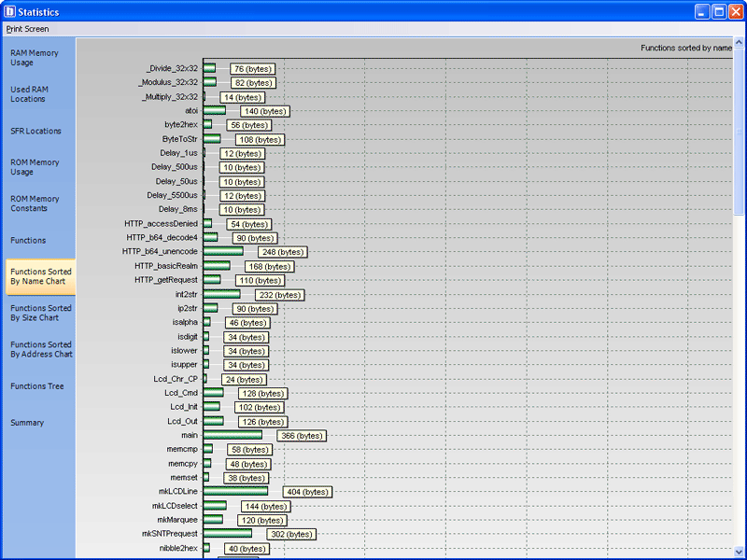Click the ByteToStr function name
This screenshot has height=560, width=747.
click(x=179, y=139)
